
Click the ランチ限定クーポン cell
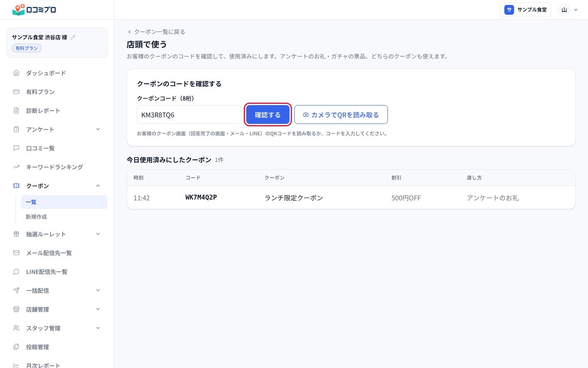tap(294, 198)
